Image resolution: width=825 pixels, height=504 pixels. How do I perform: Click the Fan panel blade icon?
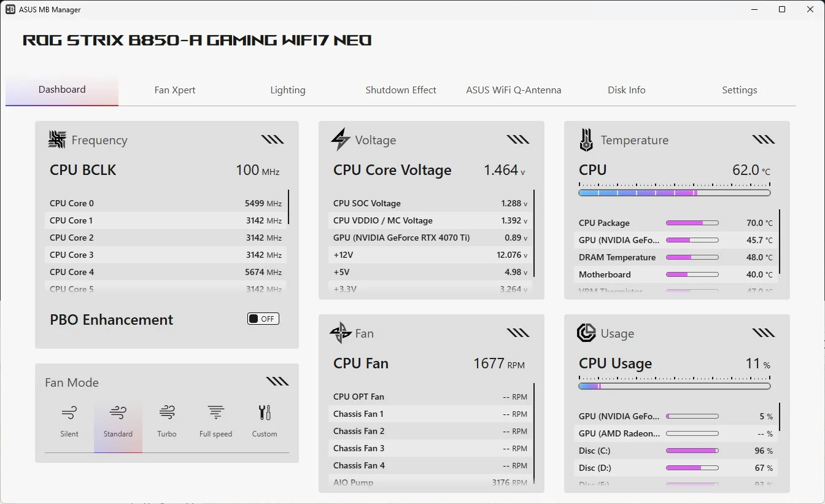pyautogui.click(x=341, y=333)
